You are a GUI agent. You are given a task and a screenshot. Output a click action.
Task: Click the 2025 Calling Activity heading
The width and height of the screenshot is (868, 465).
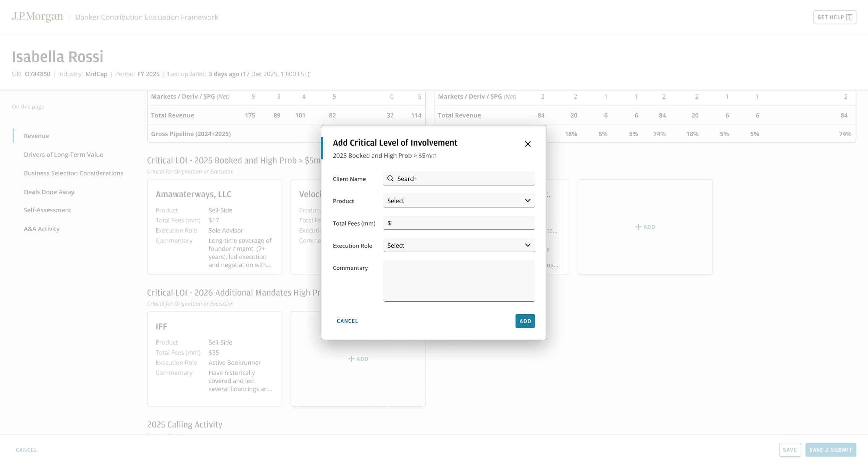pyautogui.click(x=185, y=424)
